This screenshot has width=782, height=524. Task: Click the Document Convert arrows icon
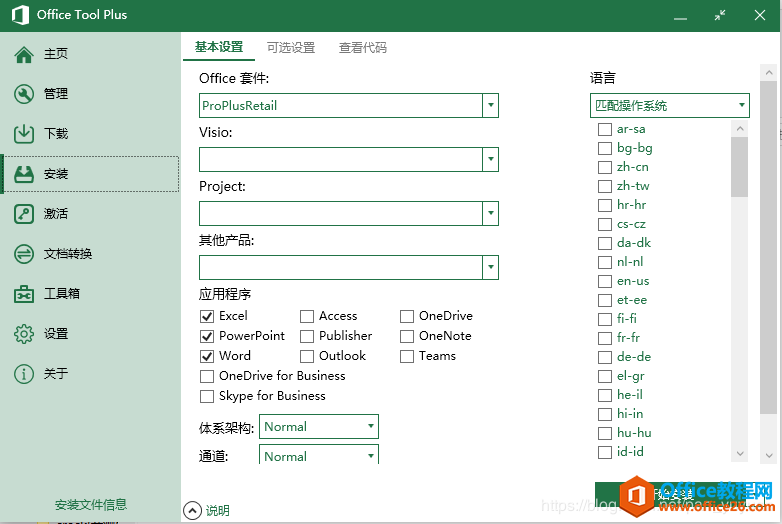(x=24, y=254)
